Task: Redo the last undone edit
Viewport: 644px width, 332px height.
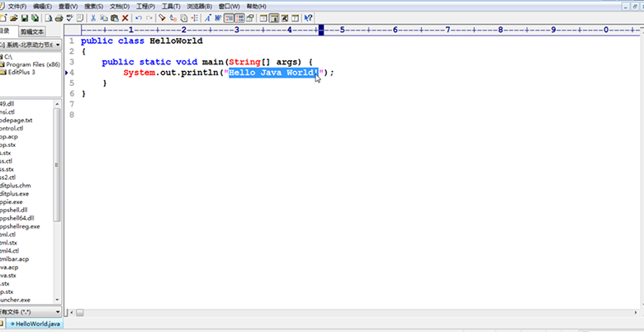Action: [x=149, y=18]
